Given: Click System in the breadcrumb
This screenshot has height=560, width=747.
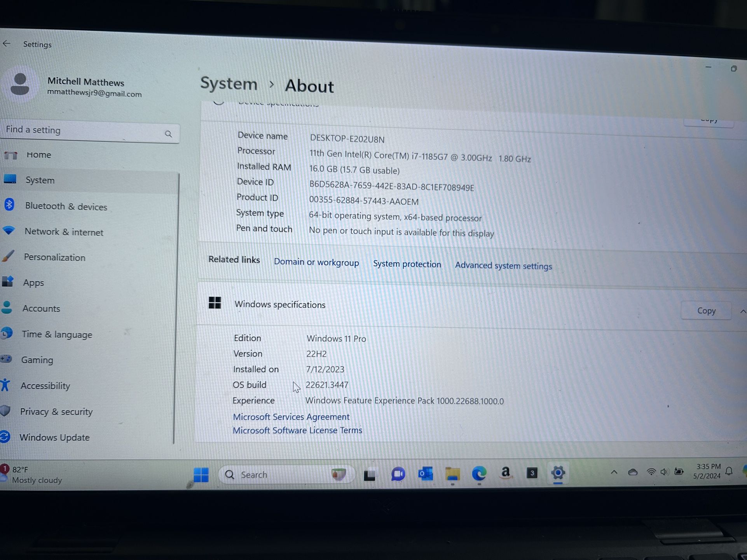Looking at the screenshot, I should coord(229,83).
